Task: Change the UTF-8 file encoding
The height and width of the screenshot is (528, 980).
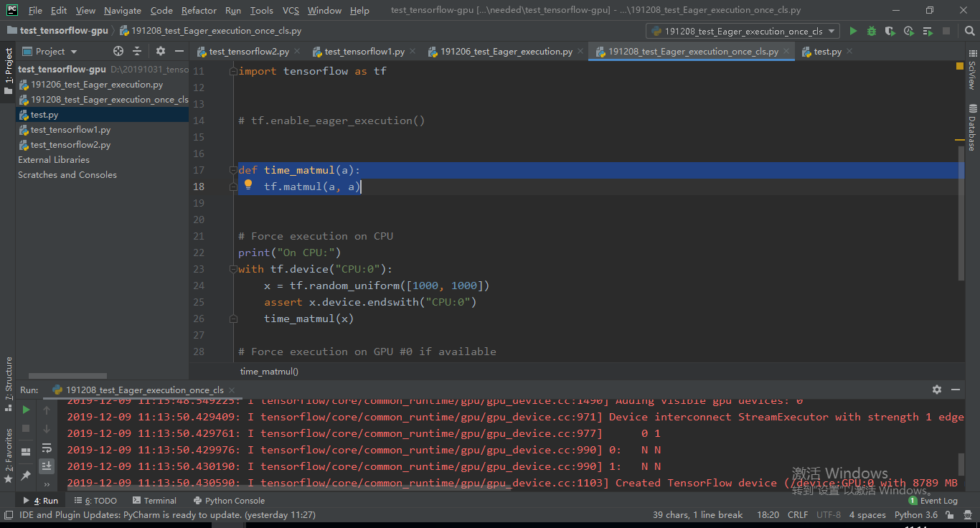Action: click(x=829, y=514)
